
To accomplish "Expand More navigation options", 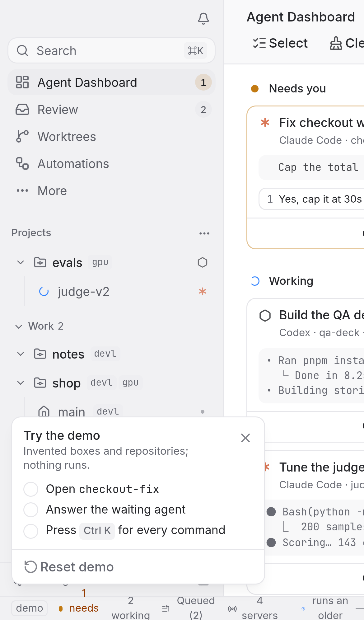I will click(x=111, y=191).
